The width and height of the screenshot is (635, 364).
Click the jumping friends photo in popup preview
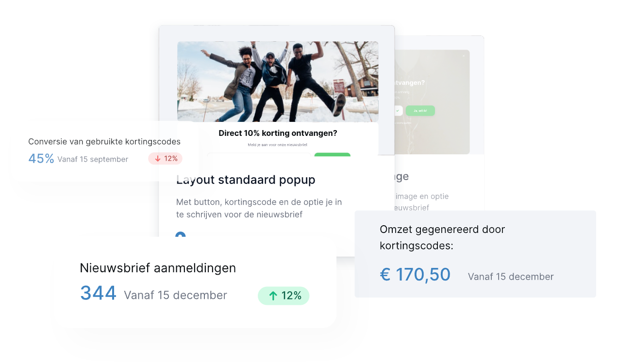coord(278,82)
